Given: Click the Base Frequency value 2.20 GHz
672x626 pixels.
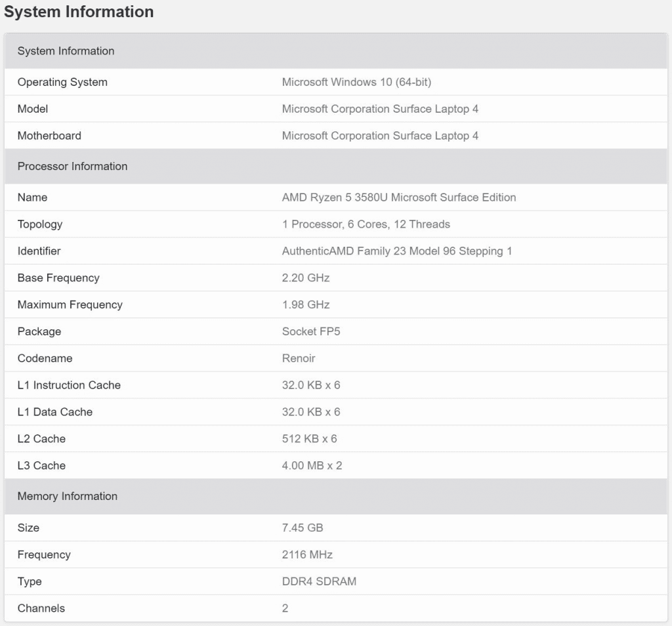Looking at the screenshot, I should click(x=306, y=278).
